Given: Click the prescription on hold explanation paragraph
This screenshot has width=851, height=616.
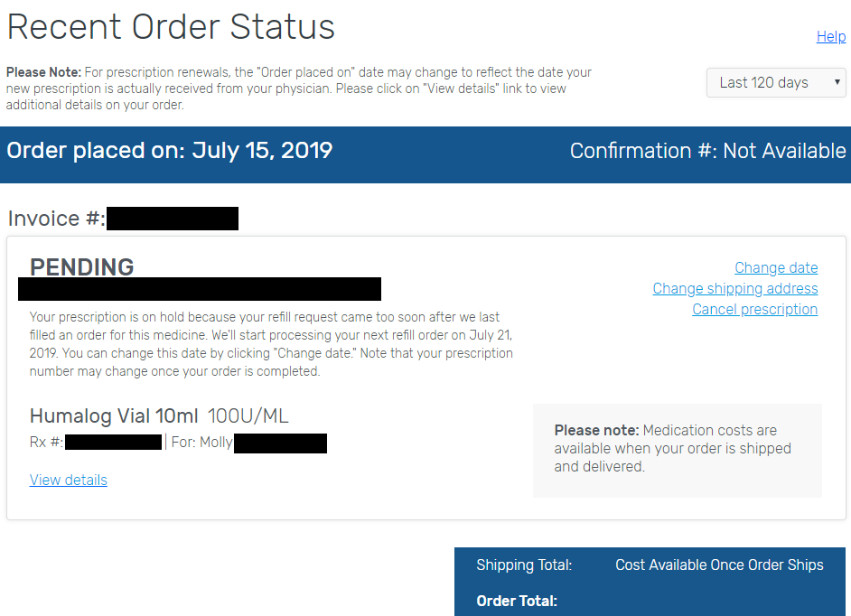Looking at the screenshot, I should (271, 344).
